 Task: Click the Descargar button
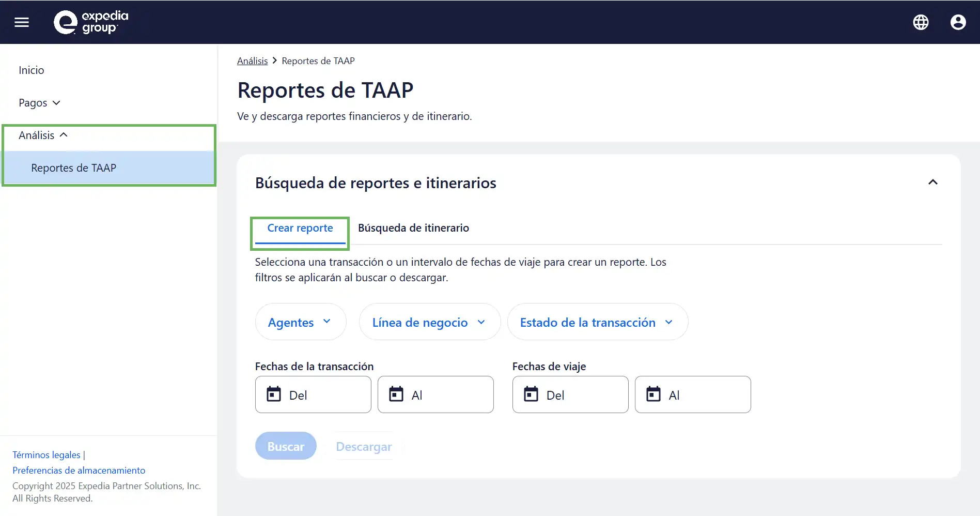364,446
